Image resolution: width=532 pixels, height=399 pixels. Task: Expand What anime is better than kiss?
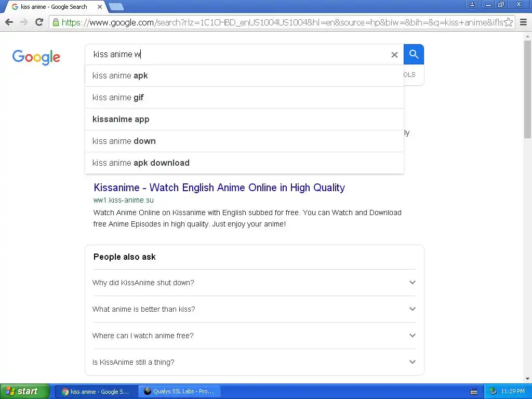pos(254,309)
